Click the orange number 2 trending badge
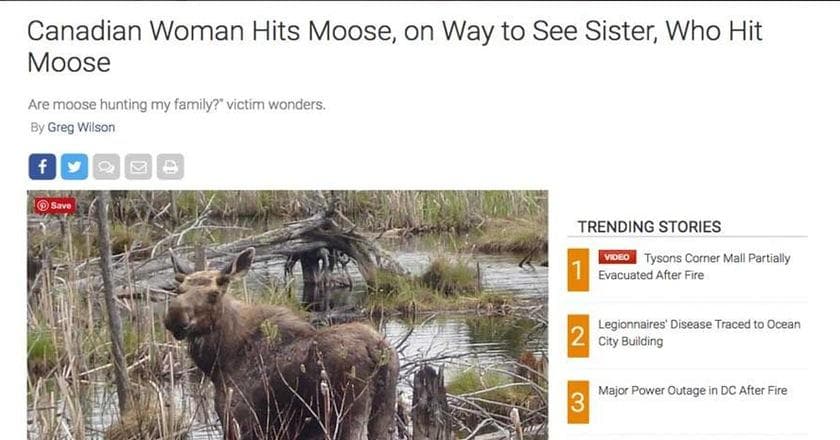This screenshot has height=440, width=840. click(x=578, y=336)
